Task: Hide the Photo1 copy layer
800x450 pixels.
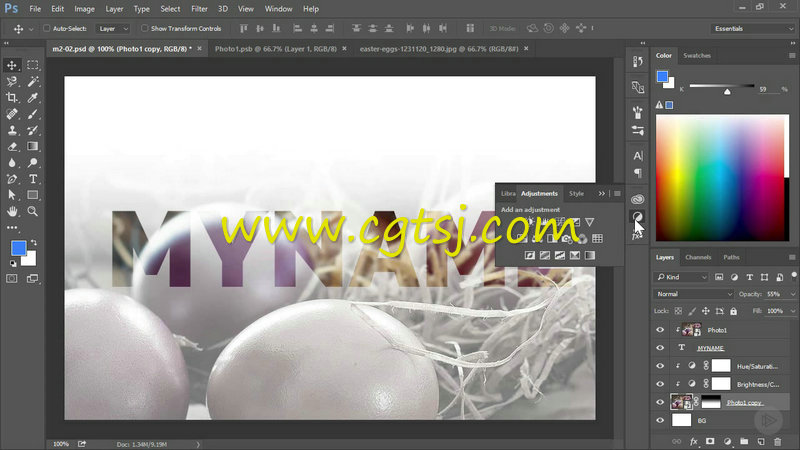Action: point(660,402)
